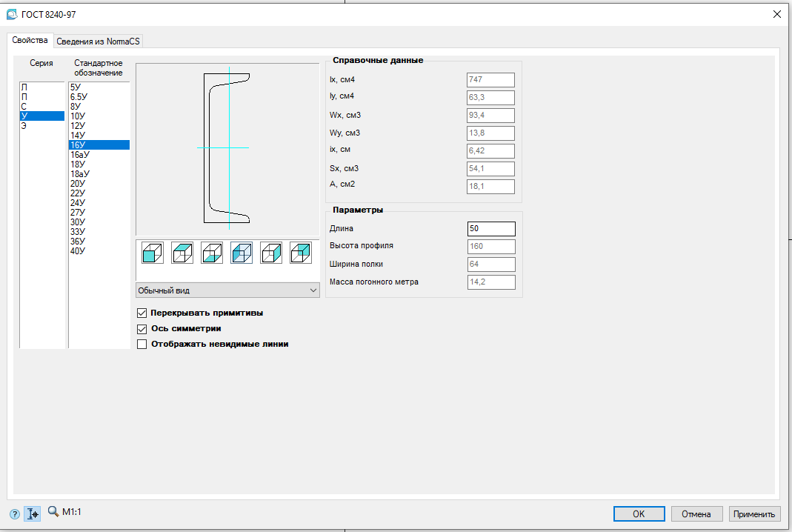This screenshot has width=792, height=532.
Task: Click the Длина input field
Action: [x=491, y=229]
